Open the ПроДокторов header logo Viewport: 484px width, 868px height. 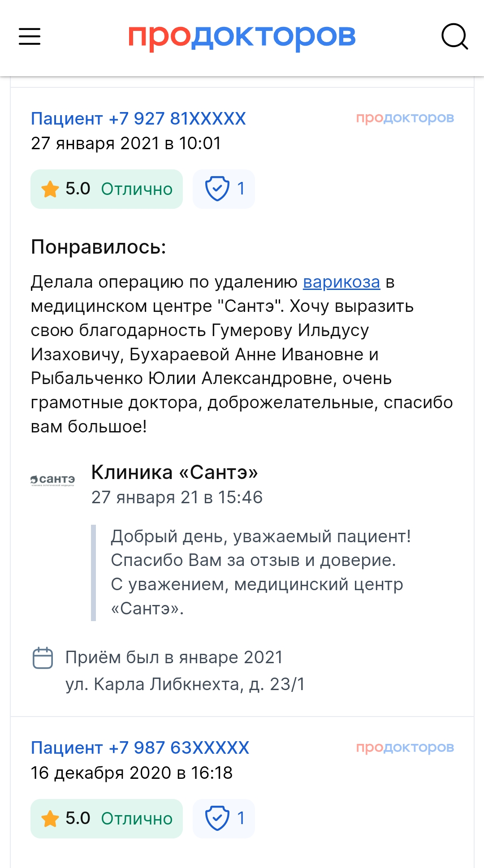coord(242,36)
